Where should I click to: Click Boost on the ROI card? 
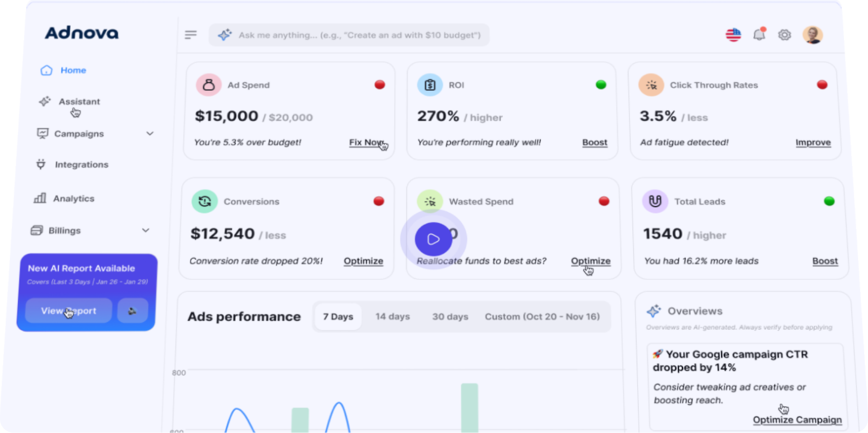[x=595, y=142]
